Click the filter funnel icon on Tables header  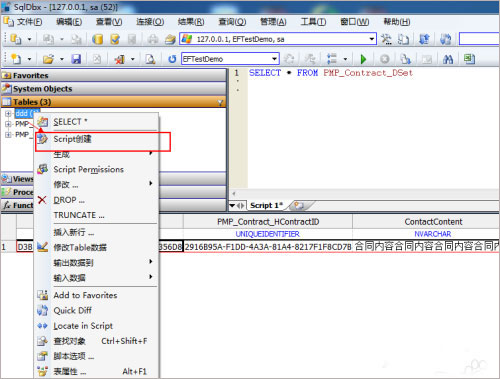click(x=220, y=102)
